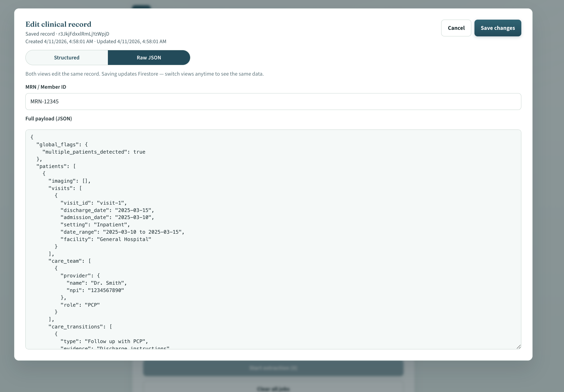Select the Raw JSON tab
The height and width of the screenshot is (392, 564).
tap(149, 58)
